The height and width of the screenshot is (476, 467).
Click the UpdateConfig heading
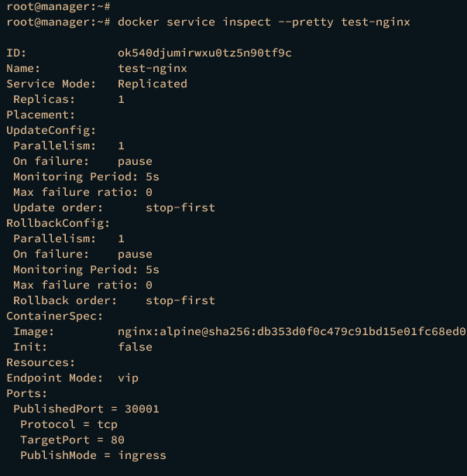(x=51, y=131)
